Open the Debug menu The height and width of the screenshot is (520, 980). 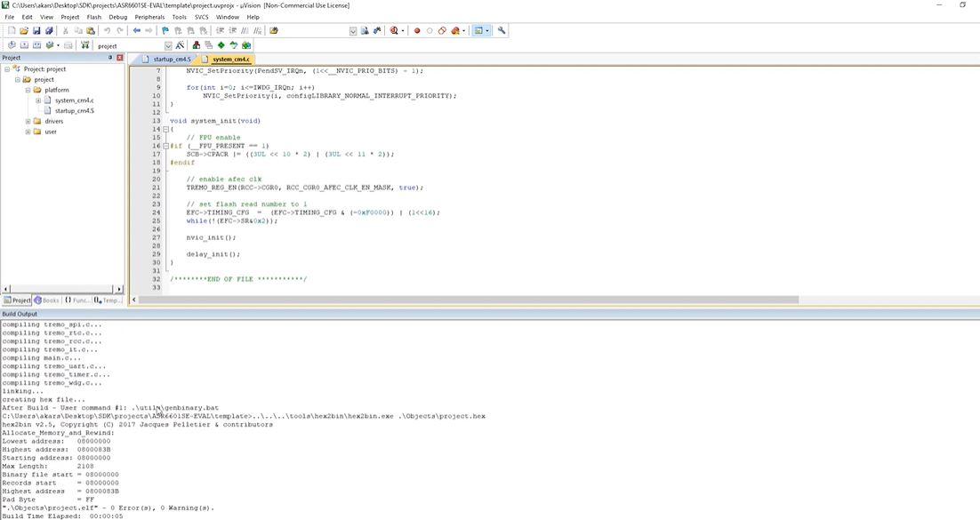coord(117,17)
